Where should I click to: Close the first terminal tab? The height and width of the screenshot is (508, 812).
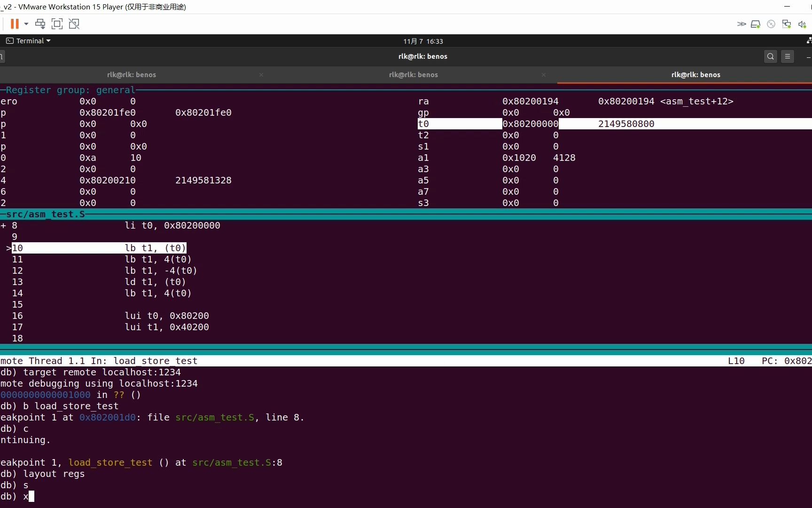[x=261, y=75]
